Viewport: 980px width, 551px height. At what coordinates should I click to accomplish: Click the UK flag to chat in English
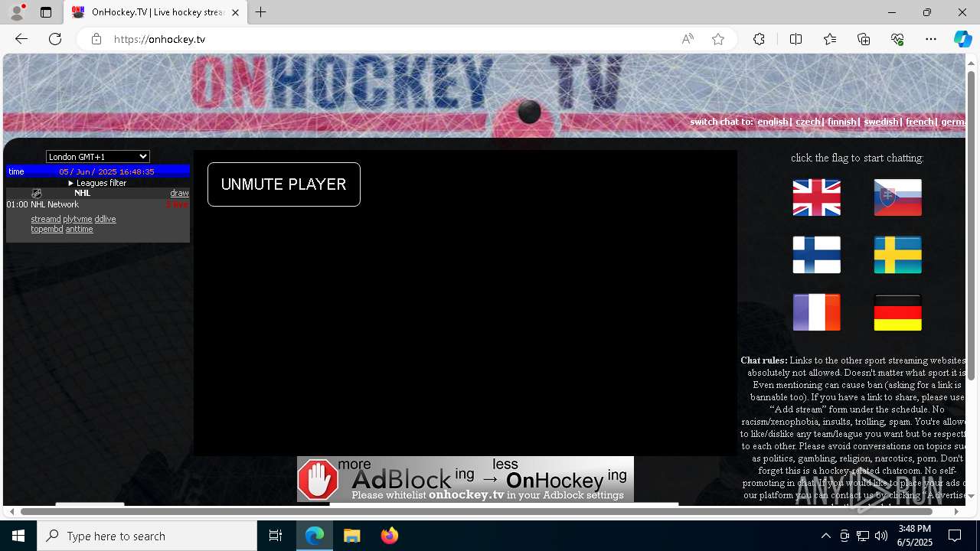tap(816, 197)
